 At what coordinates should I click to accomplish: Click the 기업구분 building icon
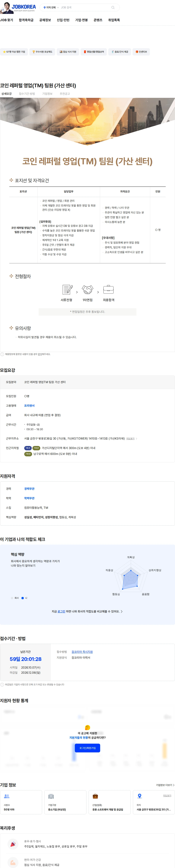coord(51,796)
